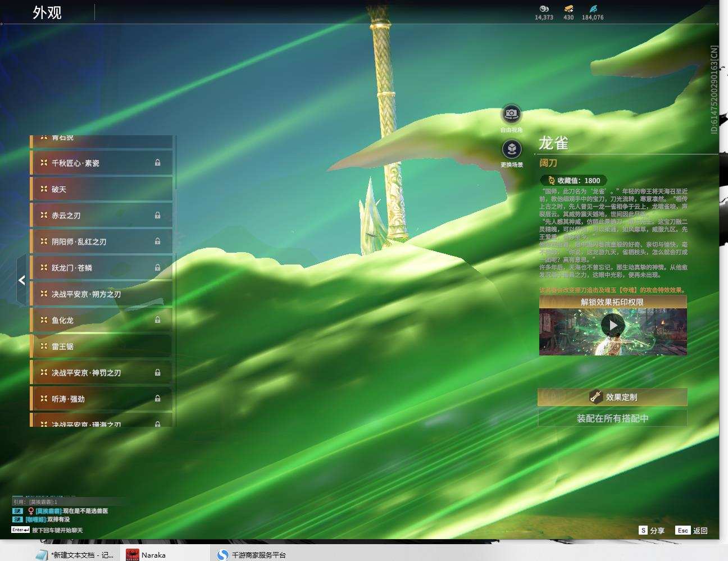Select the 决战平安京·朔方之刃 skin
The width and height of the screenshot is (728, 561).
tap(101, 294)
